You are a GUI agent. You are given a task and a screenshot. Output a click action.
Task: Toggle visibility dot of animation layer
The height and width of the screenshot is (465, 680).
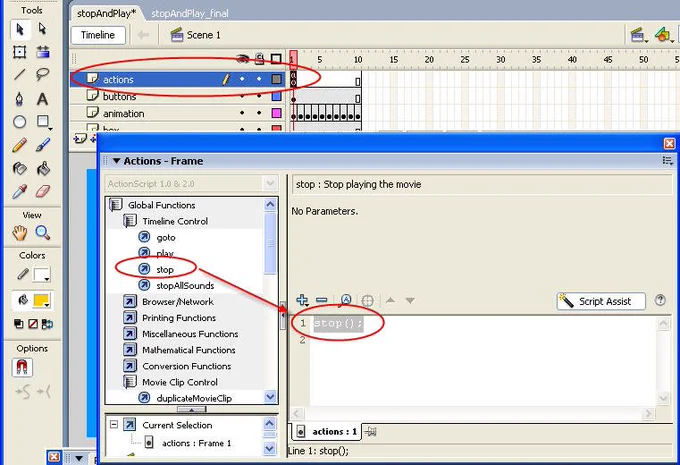[242, 113]
